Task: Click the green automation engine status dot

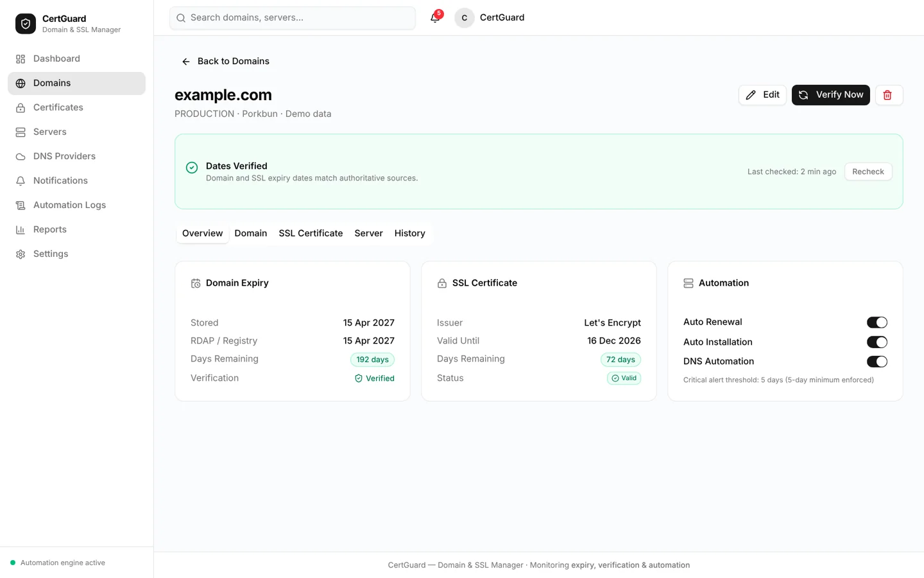Action: tap(13, 563)
